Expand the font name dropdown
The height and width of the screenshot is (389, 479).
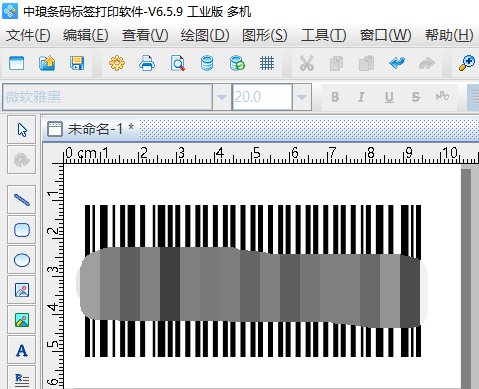click(x=222, y=97)
